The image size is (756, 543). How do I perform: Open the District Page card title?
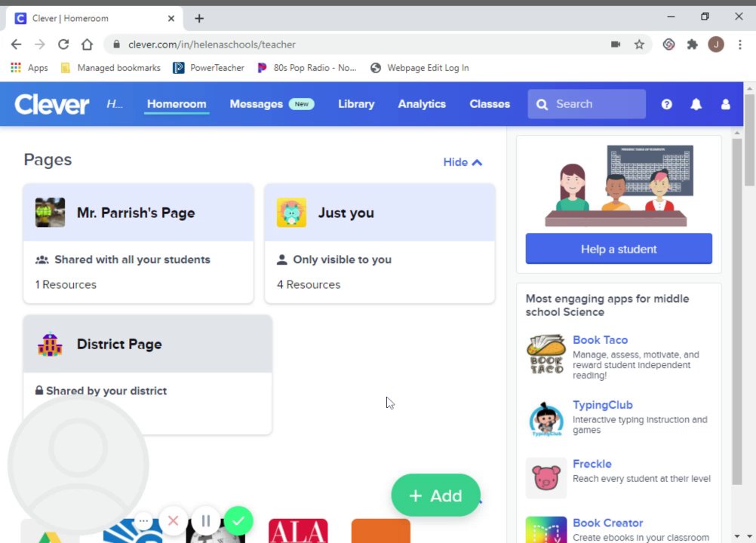click(x=119, y=345)
